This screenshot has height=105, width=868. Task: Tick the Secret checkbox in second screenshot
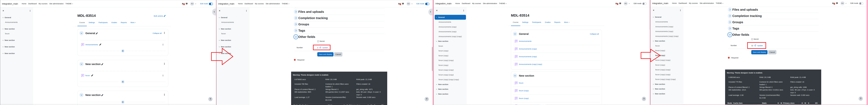click(318, 41)
